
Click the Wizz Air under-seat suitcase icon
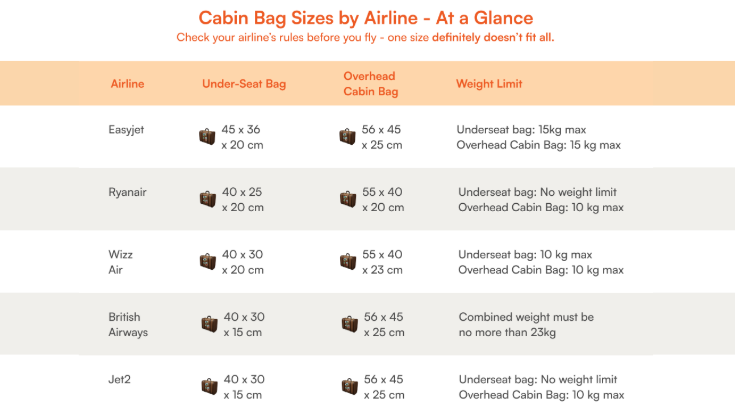[x=207, y=261]
